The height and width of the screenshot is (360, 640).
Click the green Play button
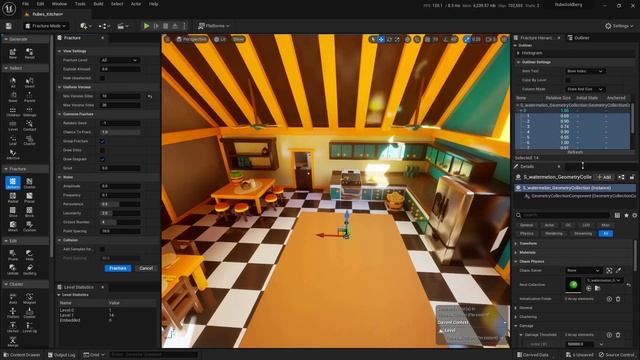pyautogui.click(x=146, y=26)
